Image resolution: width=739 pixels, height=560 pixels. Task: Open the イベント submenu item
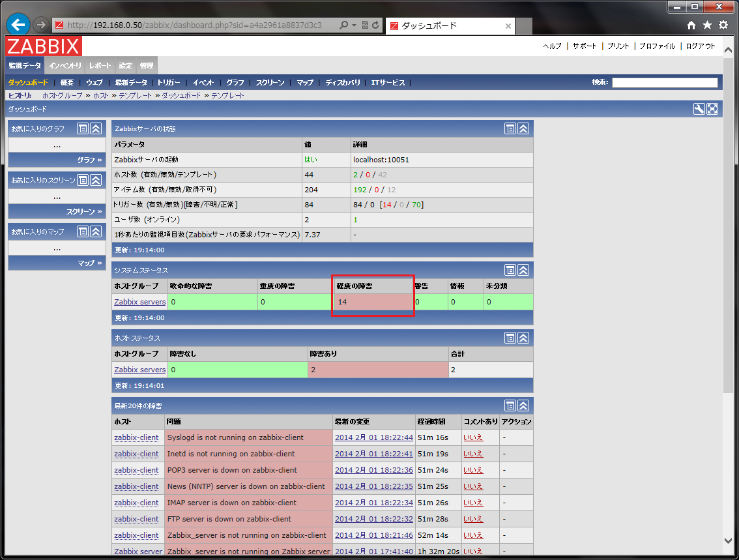pos(203,83)
